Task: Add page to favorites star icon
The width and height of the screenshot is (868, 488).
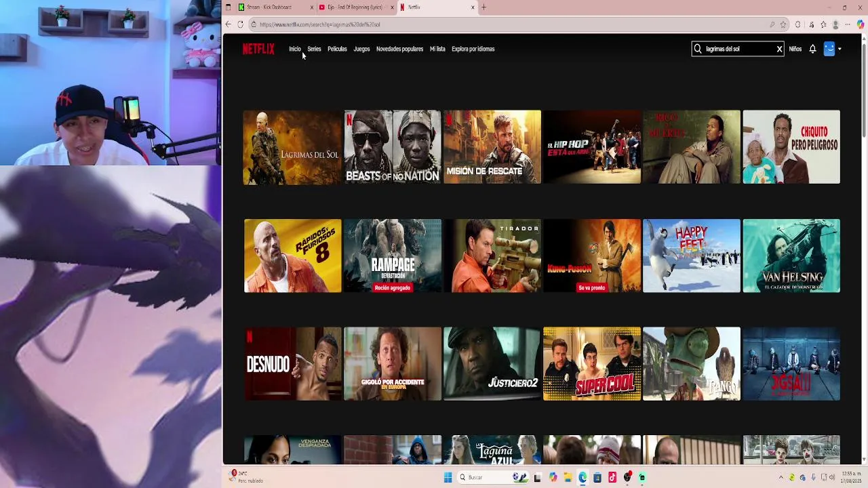Action: pos(783,24)
